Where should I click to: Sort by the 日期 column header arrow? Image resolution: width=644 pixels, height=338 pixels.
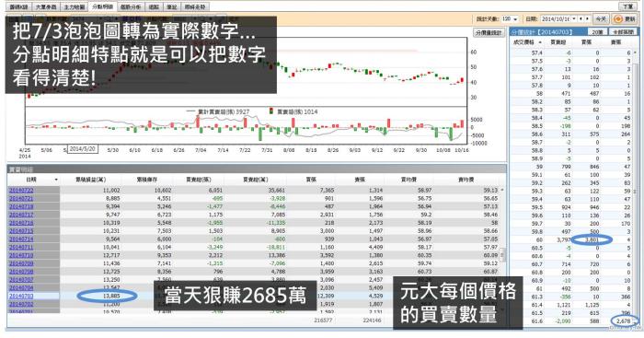point(56,180)
